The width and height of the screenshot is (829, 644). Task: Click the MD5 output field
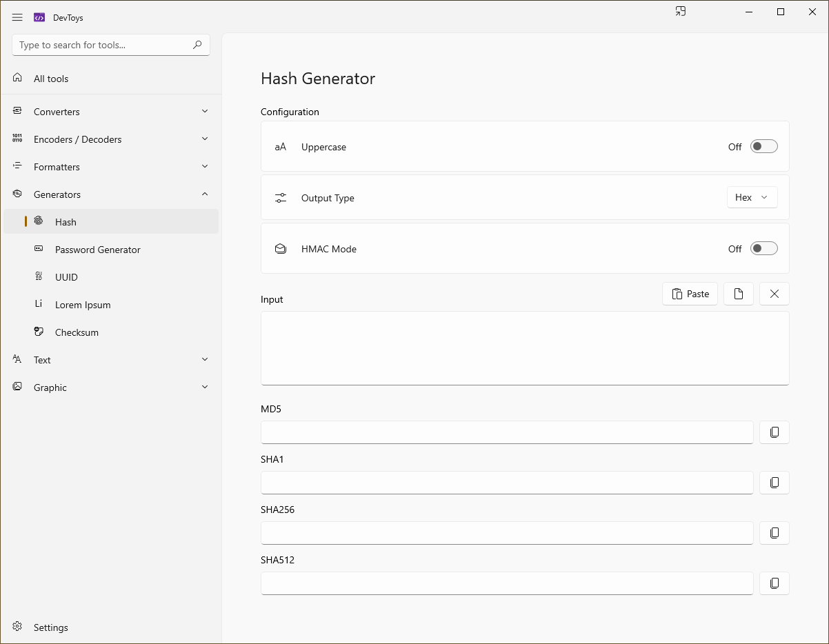[x=507, y=432]
